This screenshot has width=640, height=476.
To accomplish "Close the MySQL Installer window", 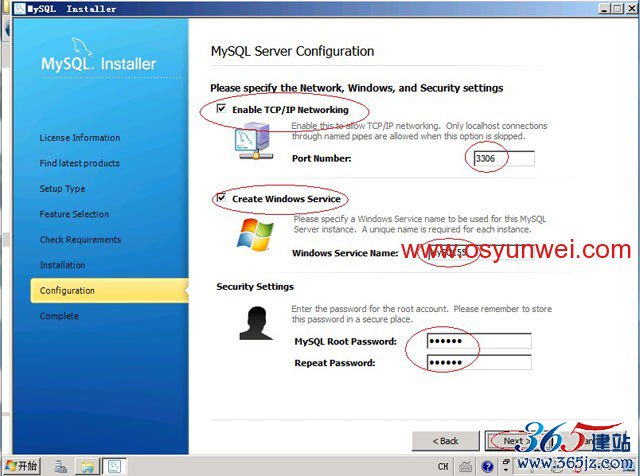I will coord(631,8).
